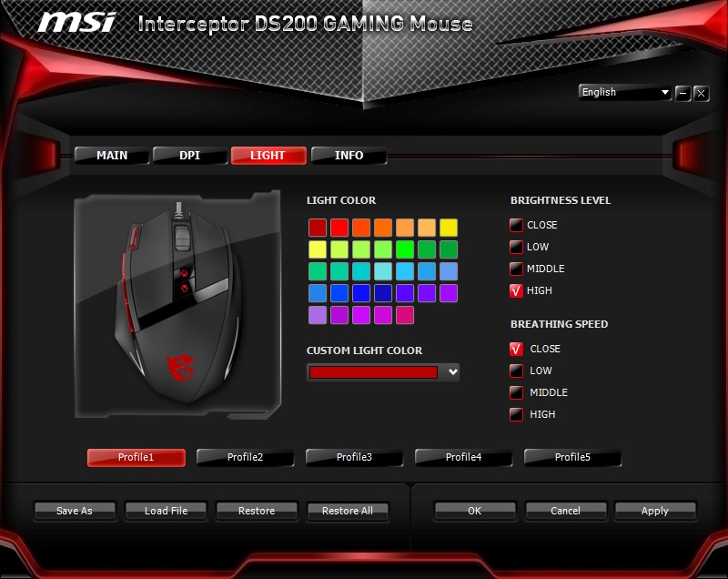Pick the bright red color swatch
The height and width of the screenshot is (579, 728).
339,228
